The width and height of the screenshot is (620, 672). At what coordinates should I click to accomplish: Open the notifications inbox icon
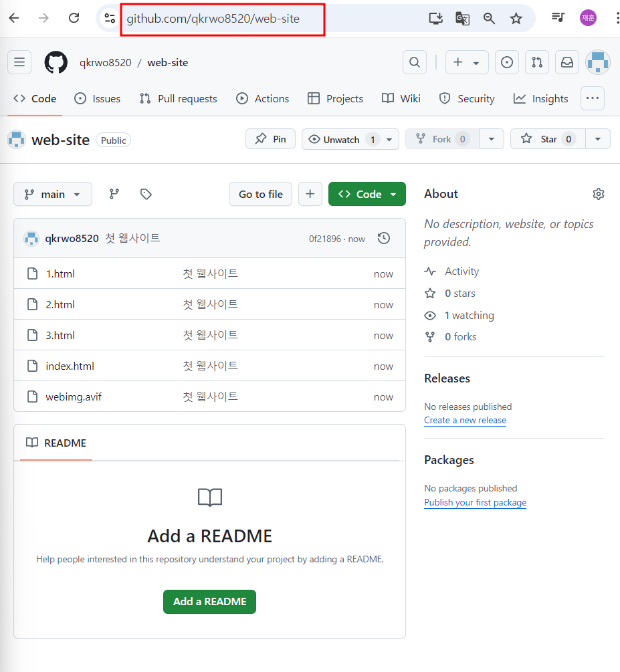567,62
